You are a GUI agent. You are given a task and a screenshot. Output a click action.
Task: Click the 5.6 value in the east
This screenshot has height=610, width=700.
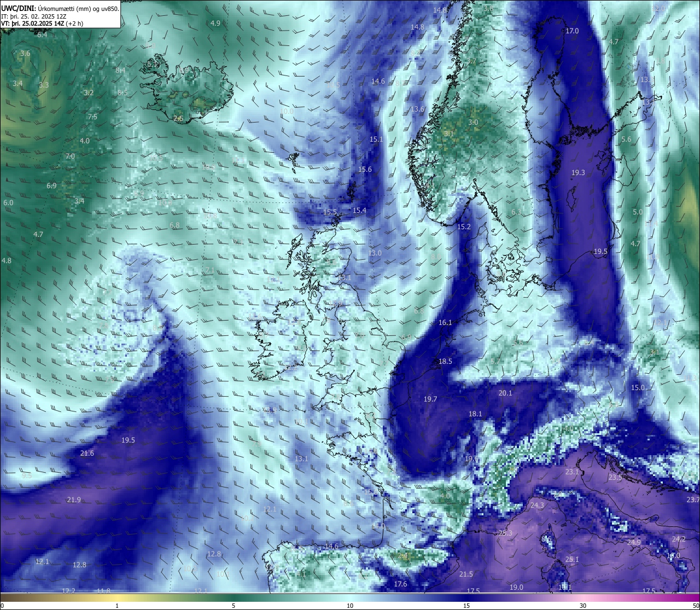[626, 139]
